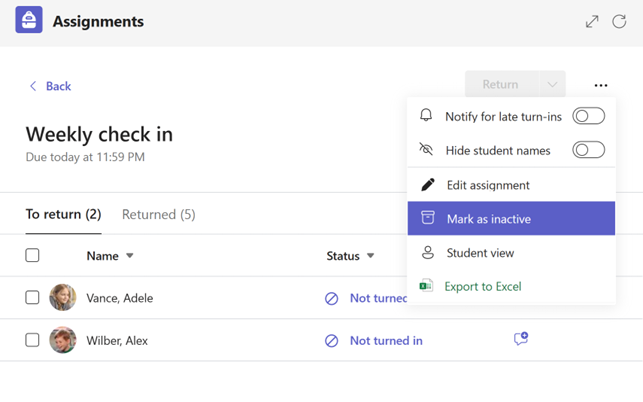
Task: Expand the Assignments tab to full view
Action: point(592,21)
